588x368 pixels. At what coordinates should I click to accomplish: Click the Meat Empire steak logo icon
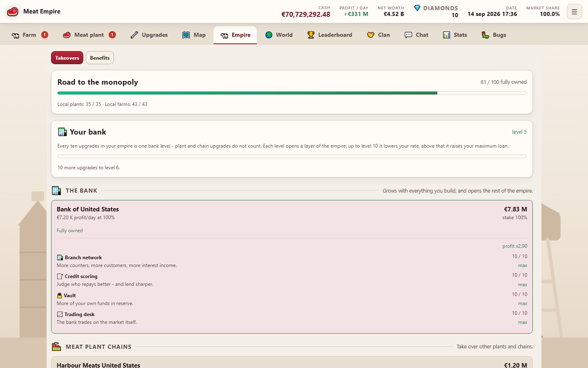pyautogui.click(x=13, y=11)
